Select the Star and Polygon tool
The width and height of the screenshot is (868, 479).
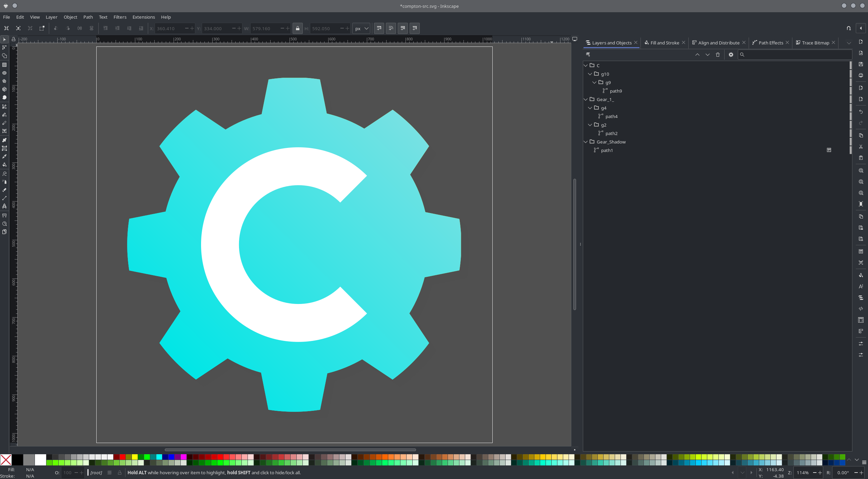pyautogui.click(x=4, y=81)
